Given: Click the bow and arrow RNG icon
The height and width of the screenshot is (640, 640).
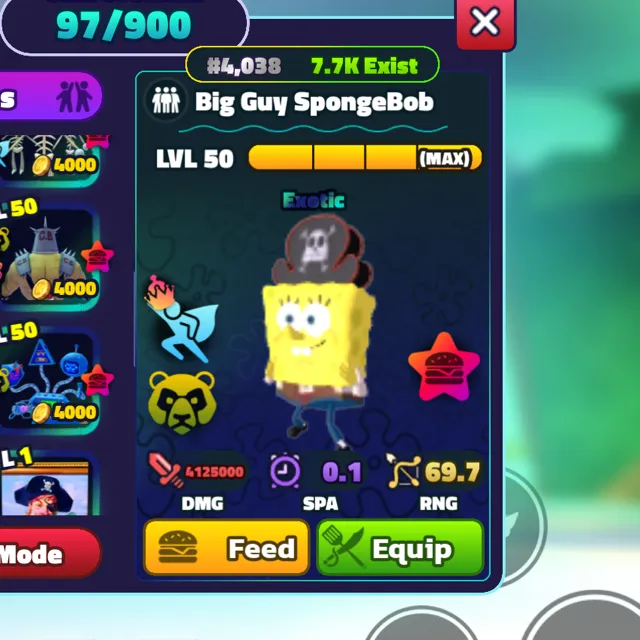Looking at the screenshot, I should click(403, 471).
